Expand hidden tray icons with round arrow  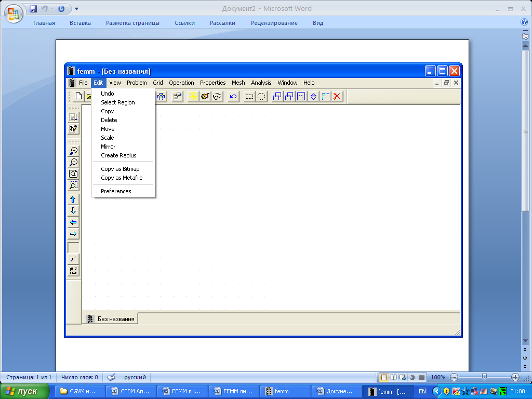click(437, 392)
